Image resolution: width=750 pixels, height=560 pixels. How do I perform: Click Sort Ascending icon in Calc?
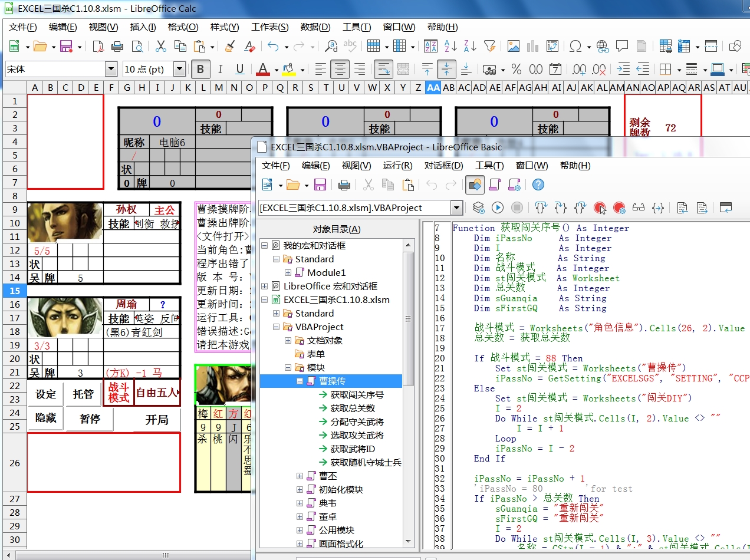coord(450,46)
